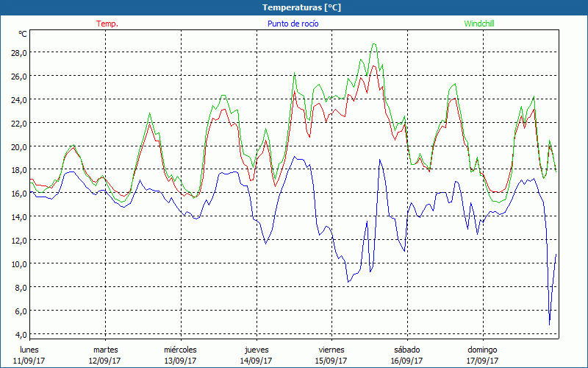Select the domingo day label
Image resolution: width=588 pixels, height=368 pixels.
482,350
